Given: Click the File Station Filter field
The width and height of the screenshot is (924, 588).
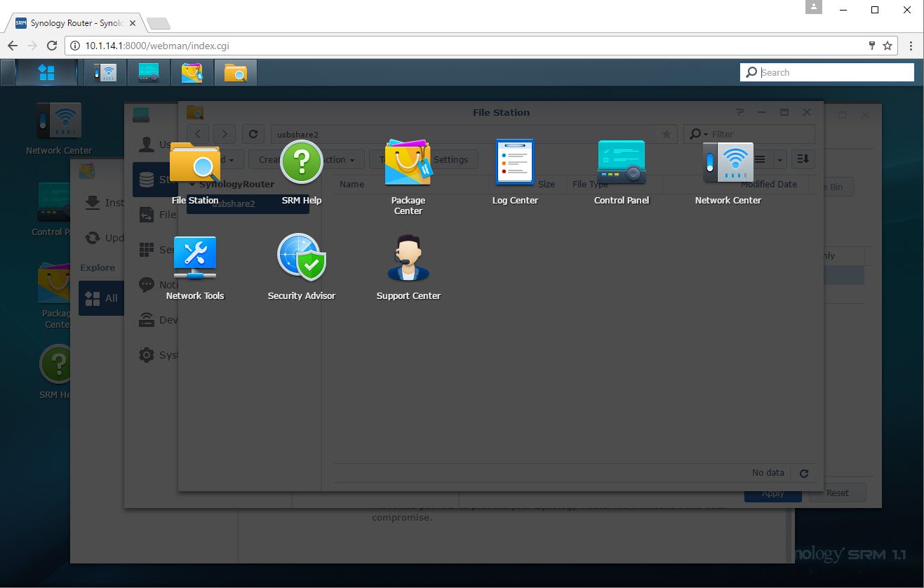Looking at the screenshot, I should pos(749,134).
